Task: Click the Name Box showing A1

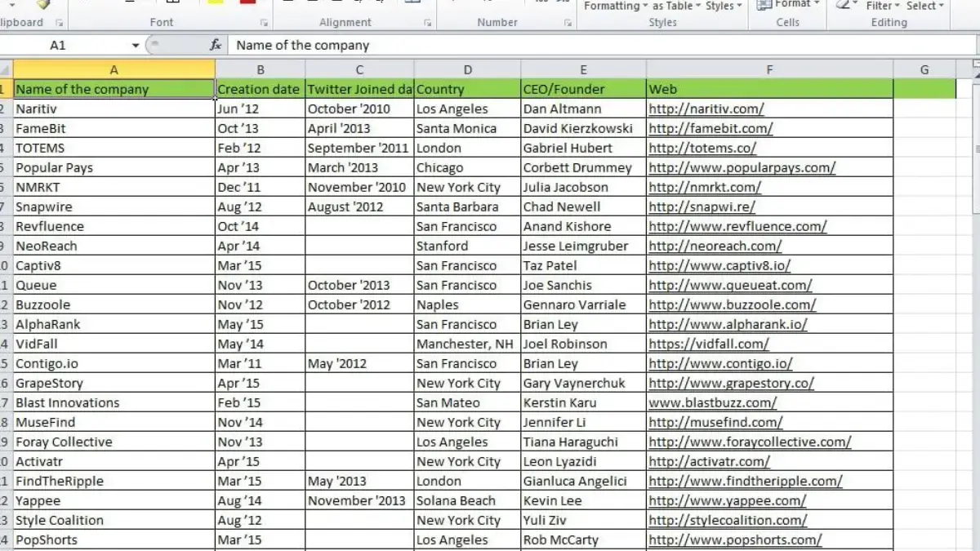Action: [x=65, y=46]
